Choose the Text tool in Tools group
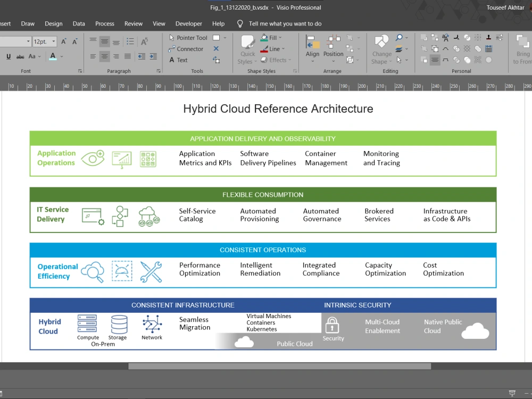Screen dimensions: 532x399 pos(178,60)
